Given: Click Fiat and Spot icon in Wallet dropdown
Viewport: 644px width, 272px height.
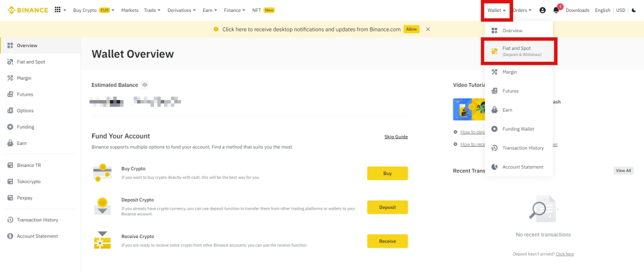Looking at the screenshot, I should pyautogui.click(x=494, y=51).
